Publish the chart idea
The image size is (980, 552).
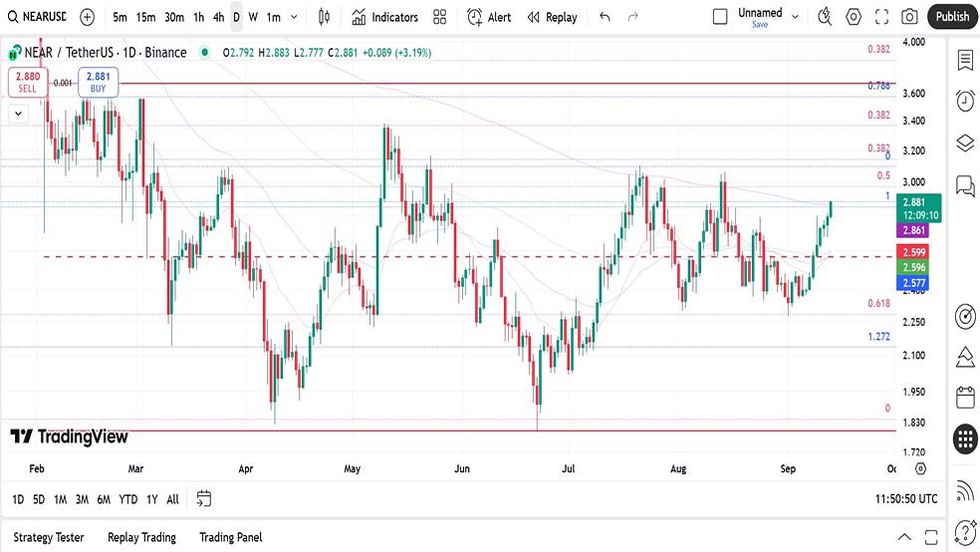point(952,17)
